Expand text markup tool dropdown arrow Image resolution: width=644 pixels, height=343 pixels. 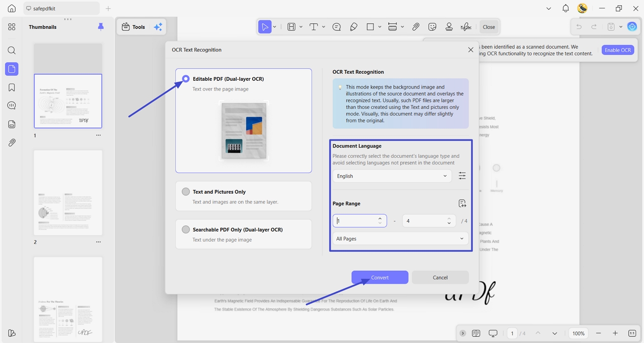301,27
